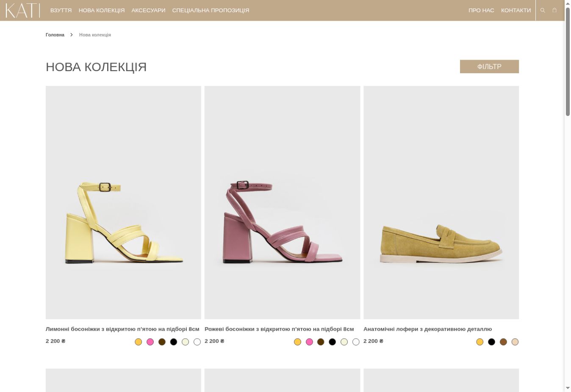
Task: Click the page vertical scrollbar thumb
Action: pyautogui.click(x=568, y=61)
